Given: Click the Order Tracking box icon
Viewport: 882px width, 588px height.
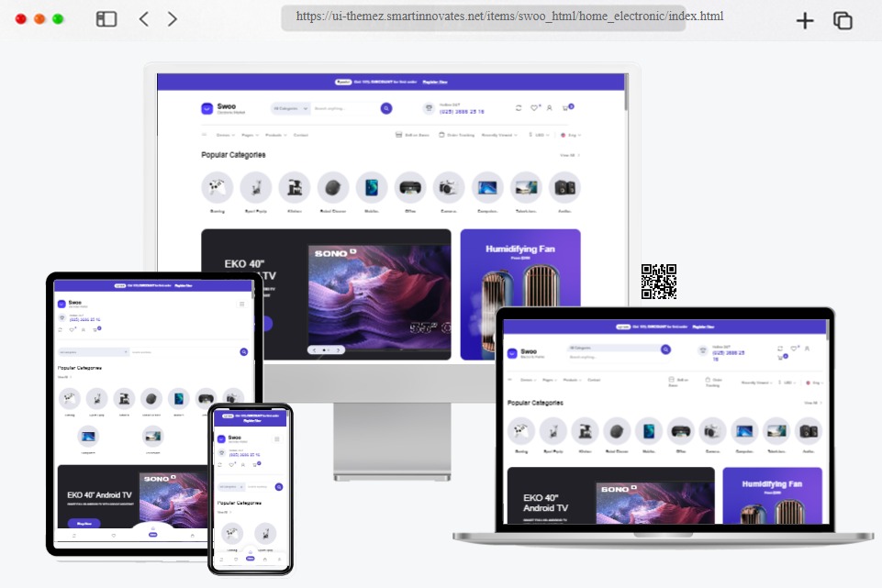Looking at the screenshot, I should click(441, 134).
